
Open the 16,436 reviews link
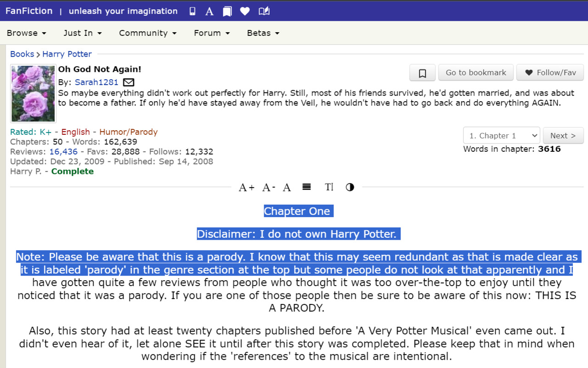63,152
